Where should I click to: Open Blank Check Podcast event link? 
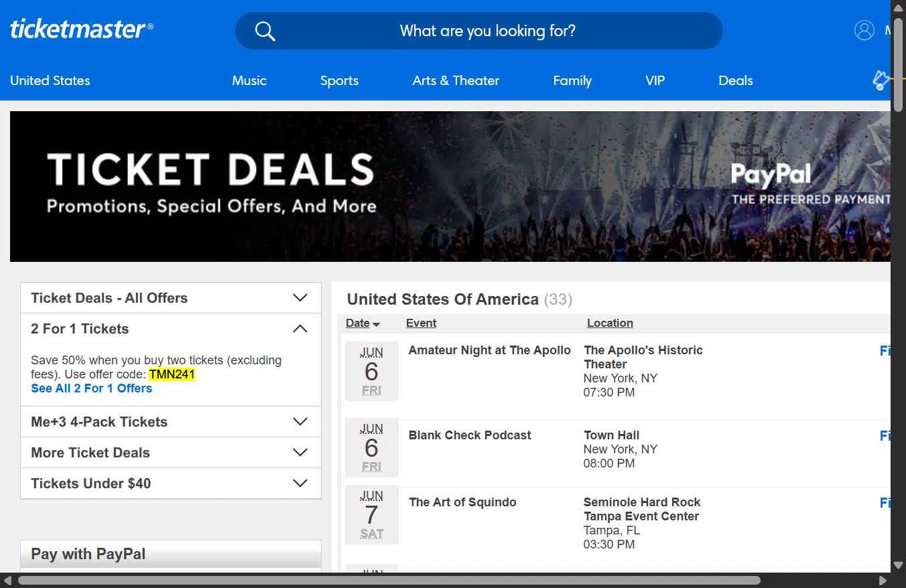tap(470, 435)
